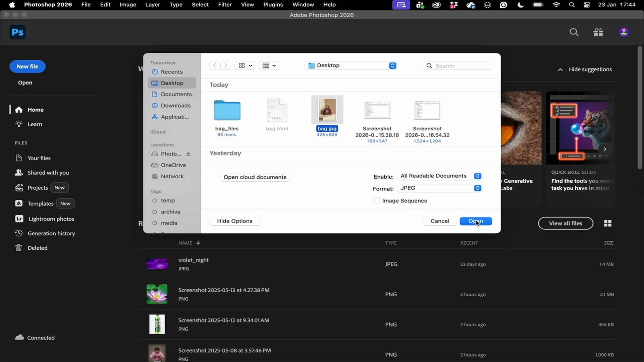Open the Plugins menu

click(273, 5)
